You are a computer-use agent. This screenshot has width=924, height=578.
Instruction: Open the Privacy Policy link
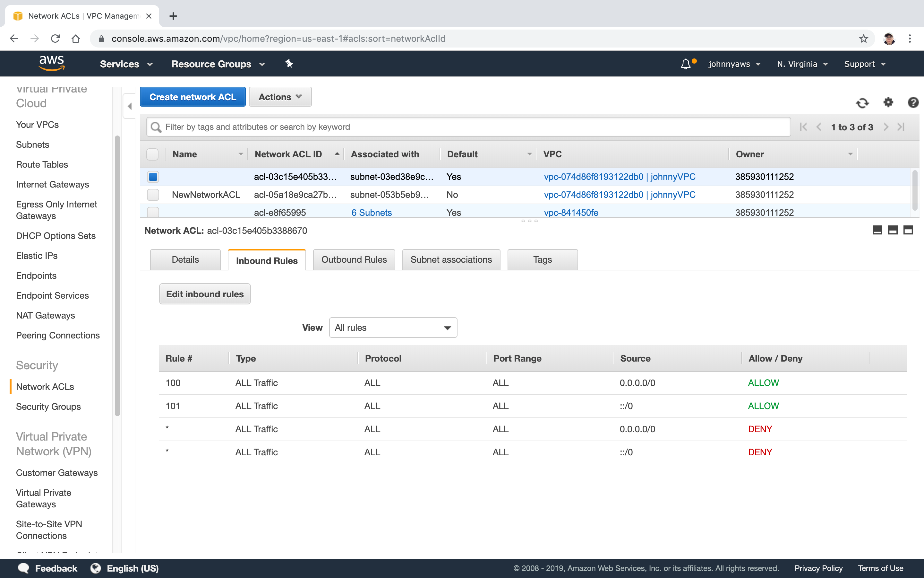pos(818,568)
